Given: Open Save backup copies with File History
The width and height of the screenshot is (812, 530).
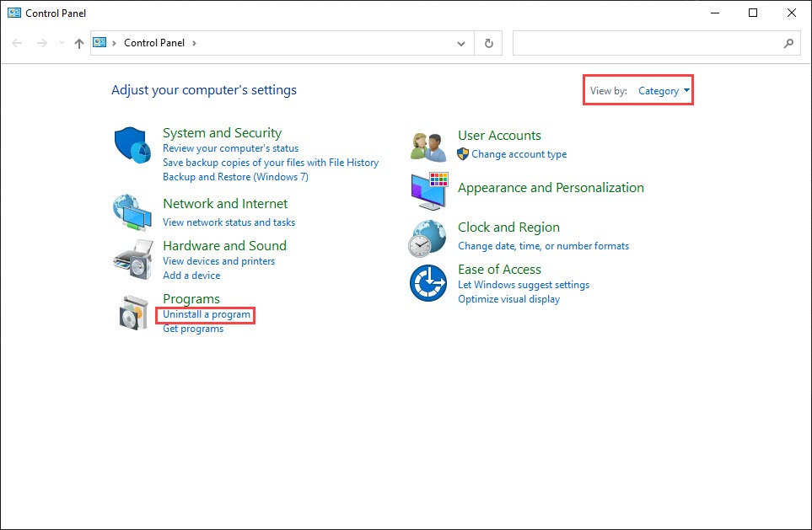Looking at the screenshot, I should (271, 163).
